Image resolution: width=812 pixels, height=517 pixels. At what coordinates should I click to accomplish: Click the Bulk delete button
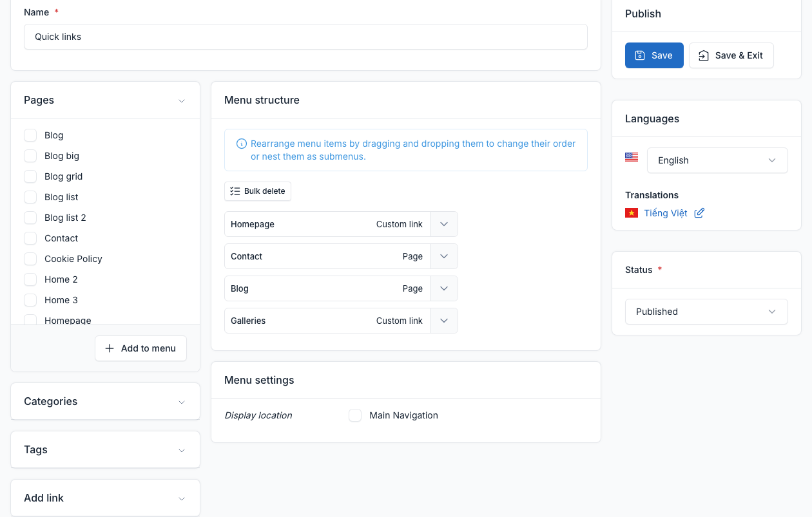tap(258, 191)
